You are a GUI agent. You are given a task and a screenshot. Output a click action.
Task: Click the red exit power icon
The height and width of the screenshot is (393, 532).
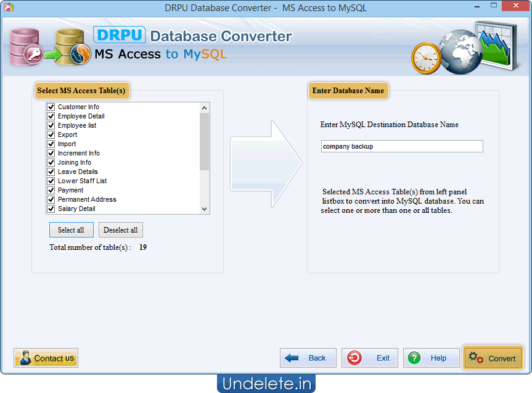[x=354, y=358]
